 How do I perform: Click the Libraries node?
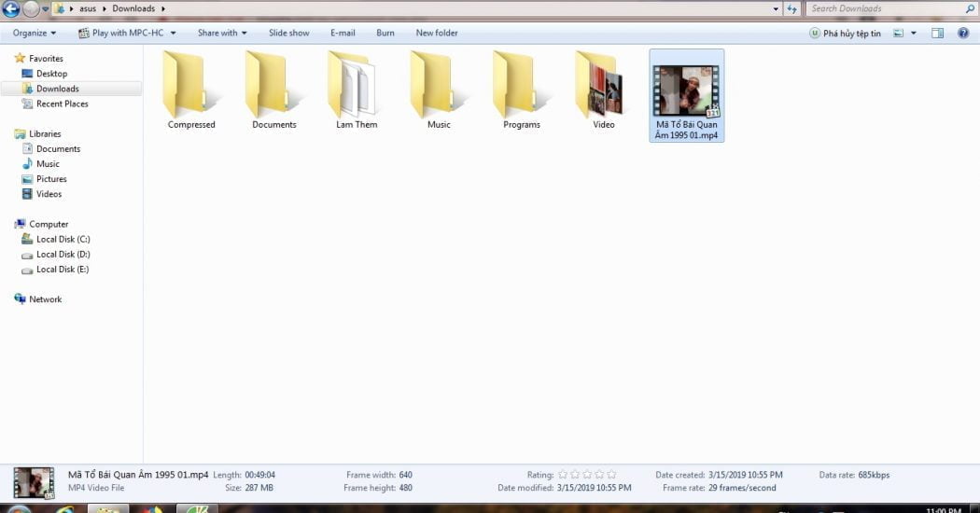[45, 133]
